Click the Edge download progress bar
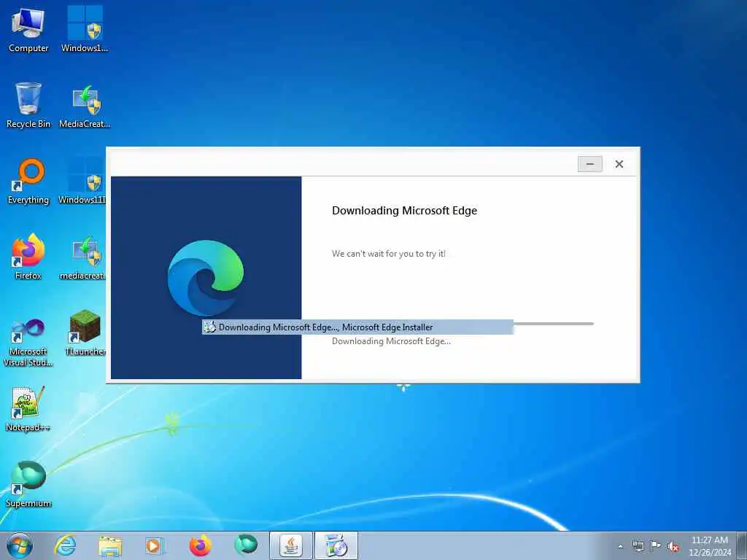 point(553,324)
